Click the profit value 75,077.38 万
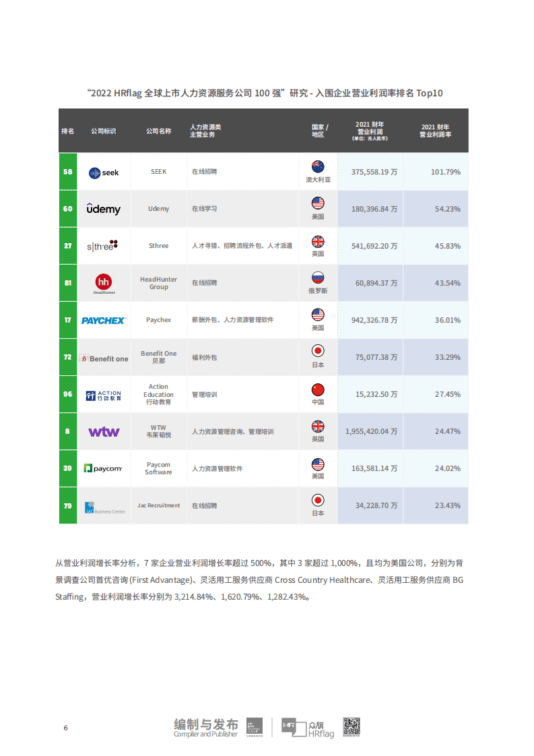 [376, 357]
